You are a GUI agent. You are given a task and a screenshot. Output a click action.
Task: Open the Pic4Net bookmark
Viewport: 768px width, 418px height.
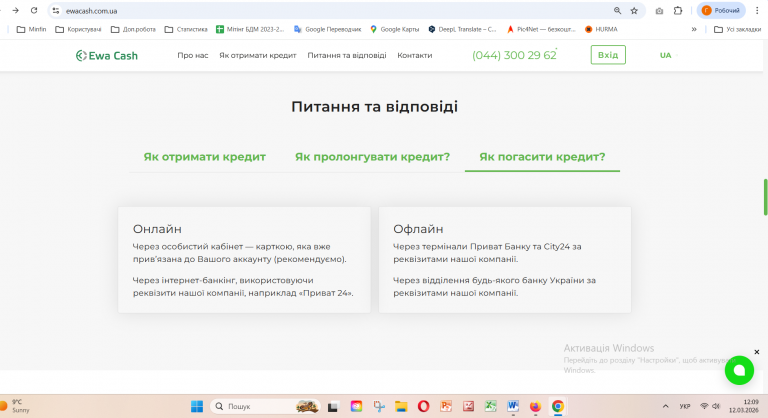[541, 29]
